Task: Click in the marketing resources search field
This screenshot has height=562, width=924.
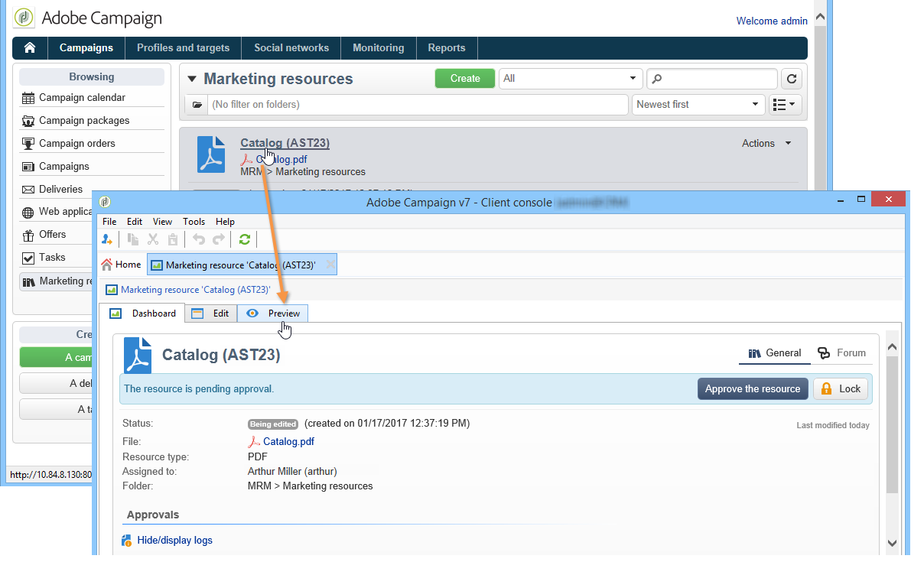Action: [713, 78]
